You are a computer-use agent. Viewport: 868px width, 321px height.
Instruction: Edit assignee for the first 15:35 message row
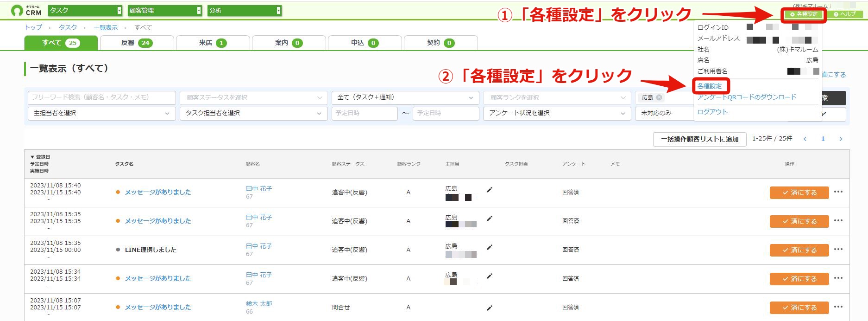490,218
